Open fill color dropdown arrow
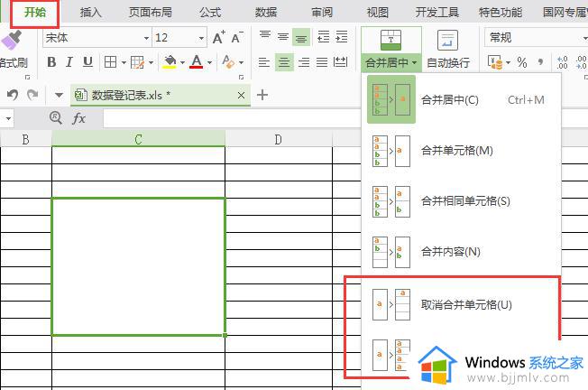The width and height of the screenshot is (588, 390). tap(182, 62)
